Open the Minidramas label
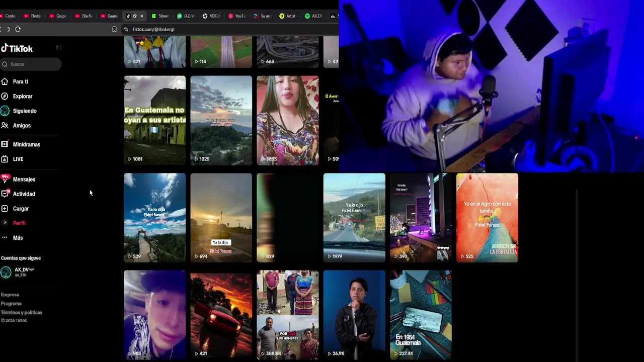Screen dimensions: 644x362 tap(27, 144)
